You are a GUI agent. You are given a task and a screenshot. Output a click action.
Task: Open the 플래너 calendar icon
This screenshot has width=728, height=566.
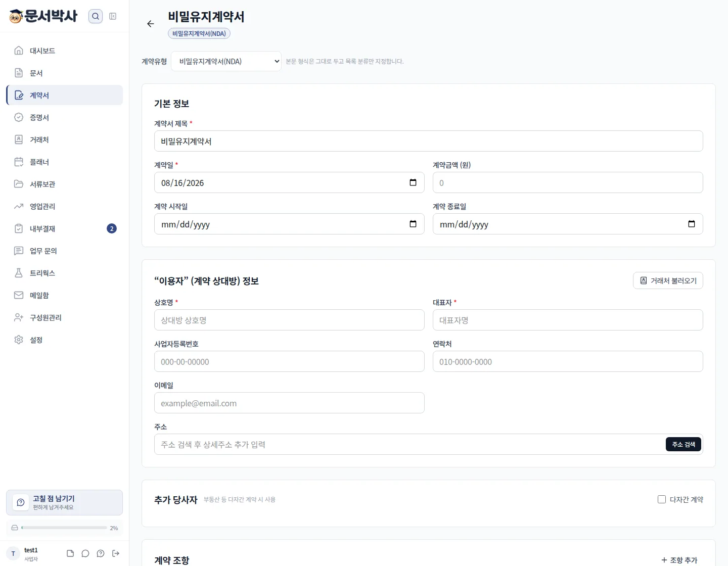[x=19, y=162]
